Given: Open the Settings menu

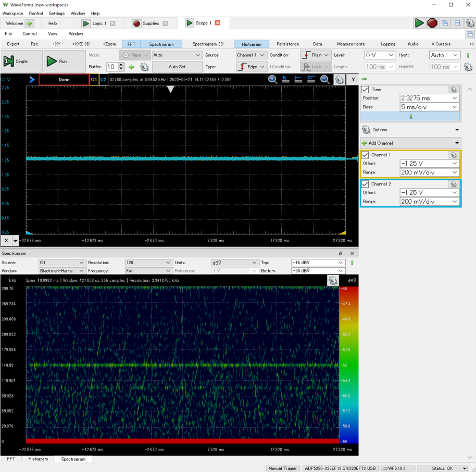Looking at the screenshot, I should pos(56,14).
